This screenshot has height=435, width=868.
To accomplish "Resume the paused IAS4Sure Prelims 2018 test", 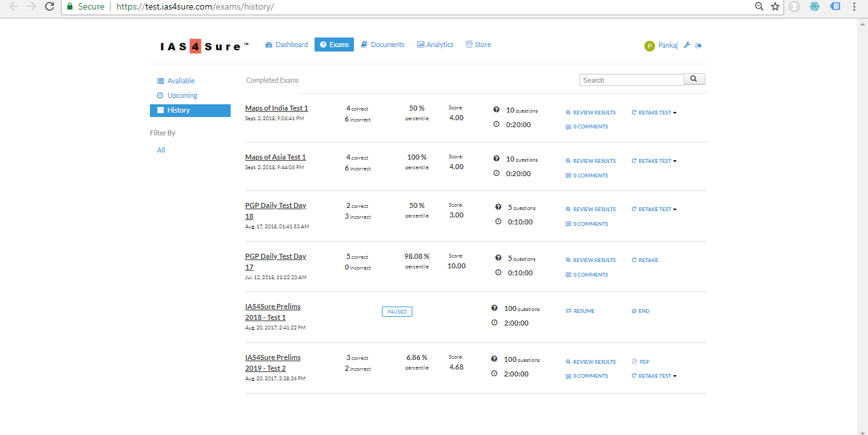I will (580, 311).
